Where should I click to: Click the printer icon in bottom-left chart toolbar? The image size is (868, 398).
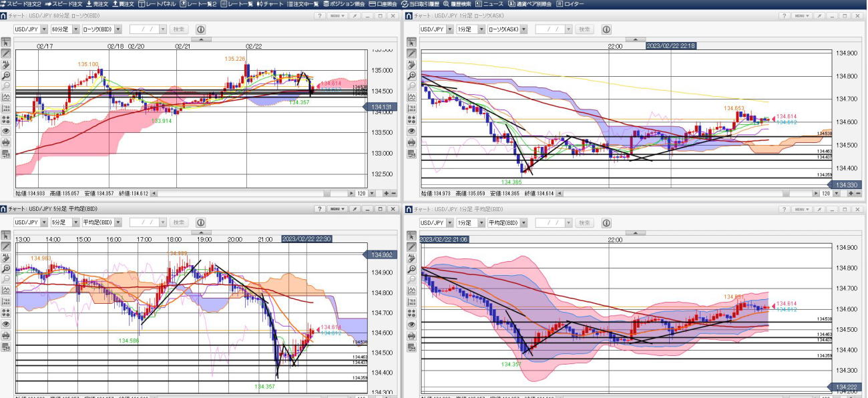coord(6,335)
